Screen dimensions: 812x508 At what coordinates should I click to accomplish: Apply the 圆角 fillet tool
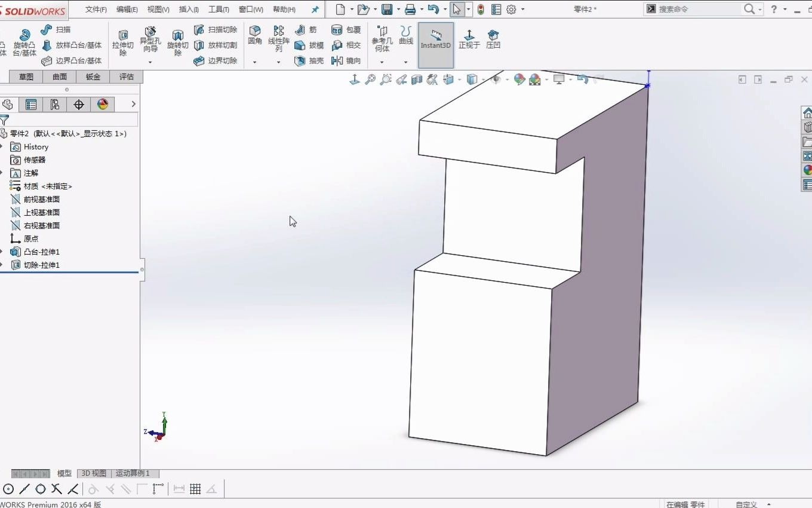point(255,35)
